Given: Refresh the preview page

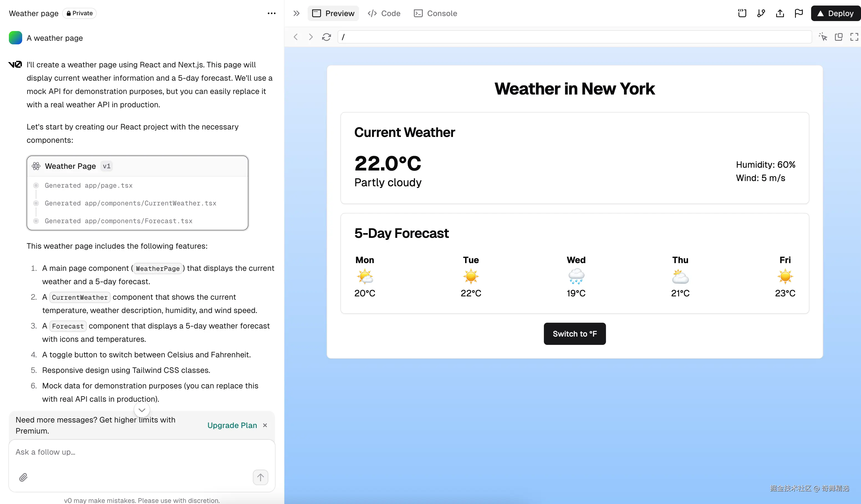Looking at the screenshot, I should [x=326, y=37].
